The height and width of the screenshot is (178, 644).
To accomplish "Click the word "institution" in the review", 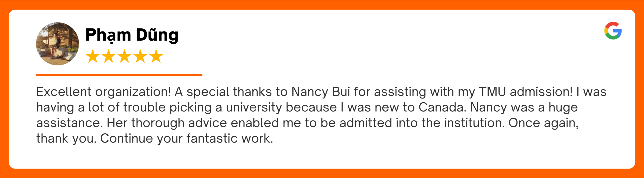I will point(473,123).
